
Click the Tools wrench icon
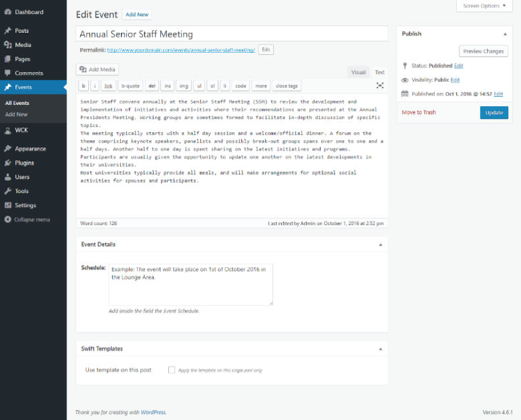(8, 191)
